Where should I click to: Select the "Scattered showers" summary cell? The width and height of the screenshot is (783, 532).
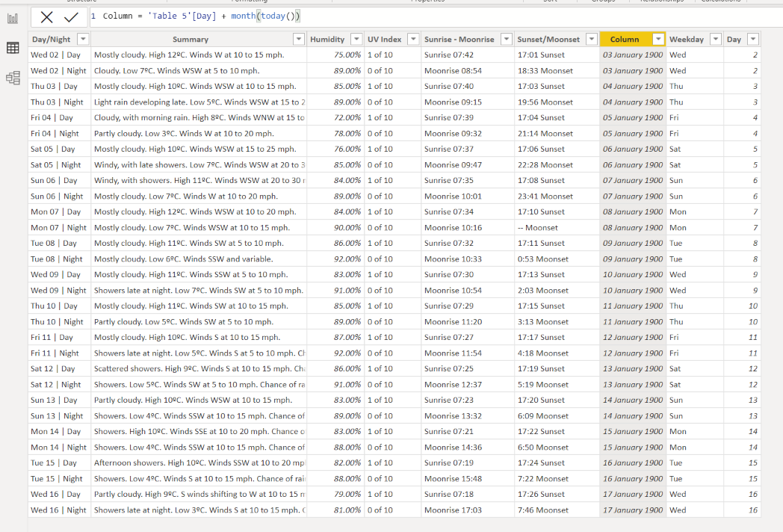199,368
